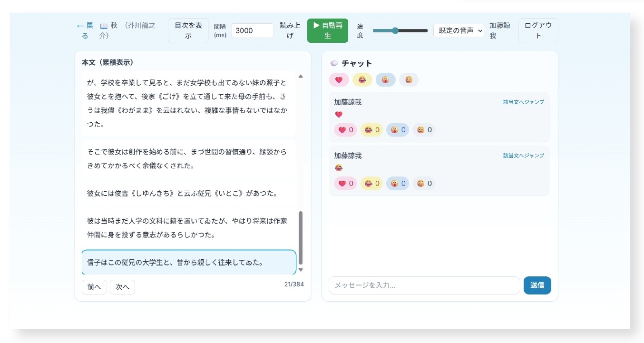Start auto playback with 自動再生 button
Image resolution: width=644 pixels, height=343 pixels.
click(x=328, y=30)
